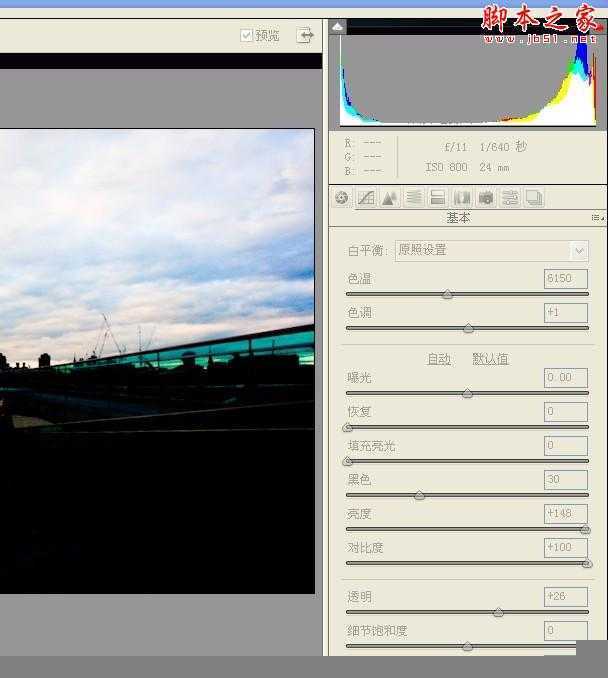Click the 对比度 contrast slider handle
608x678 pixels.
tap(587, 564)
